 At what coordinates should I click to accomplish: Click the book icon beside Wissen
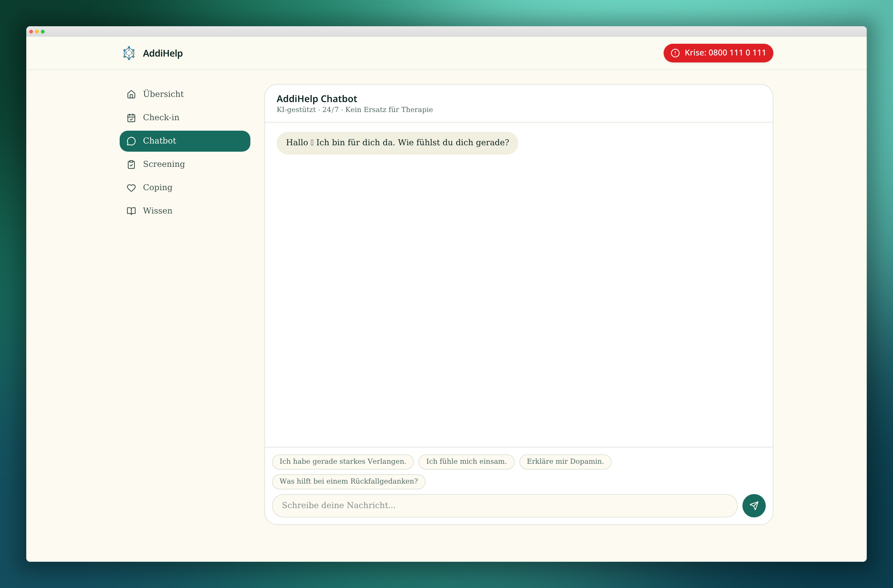point(131,211)
